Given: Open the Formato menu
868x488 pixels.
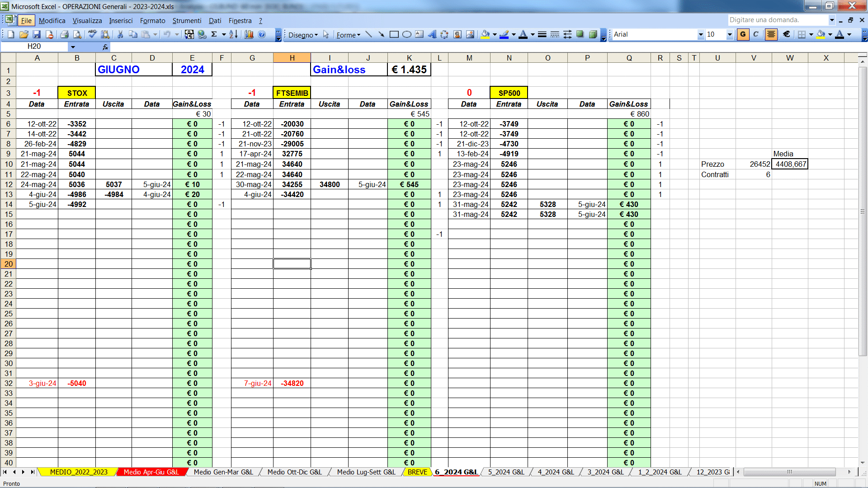Looking at the screenshot, I should (153, 20).
